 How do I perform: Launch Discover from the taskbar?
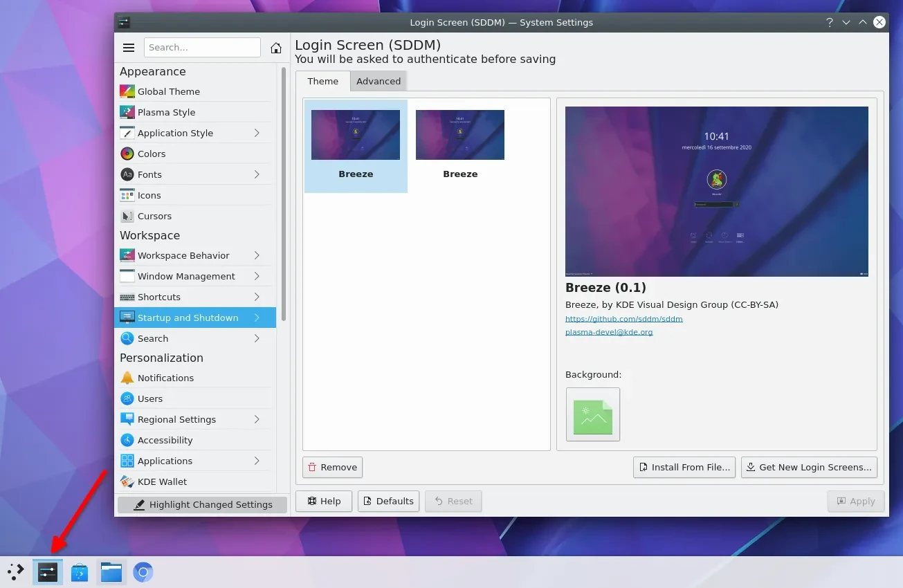pyautogui.click(x=80, y=572)
